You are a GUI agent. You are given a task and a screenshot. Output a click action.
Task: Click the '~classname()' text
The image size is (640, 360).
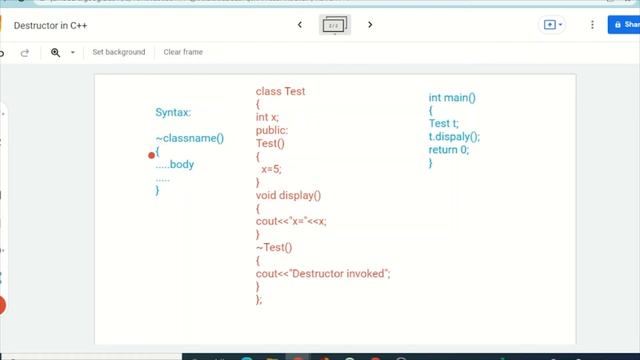[190, 138]
